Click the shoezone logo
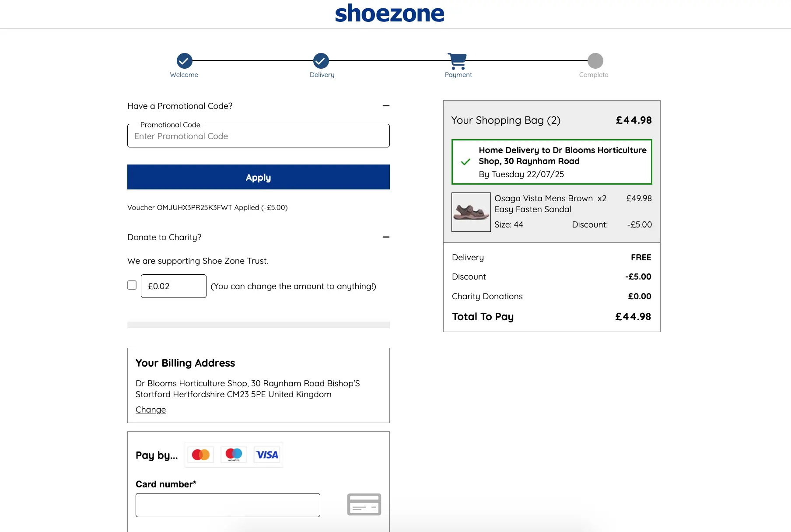The image size is (791, 532). (x=389, y=14)
